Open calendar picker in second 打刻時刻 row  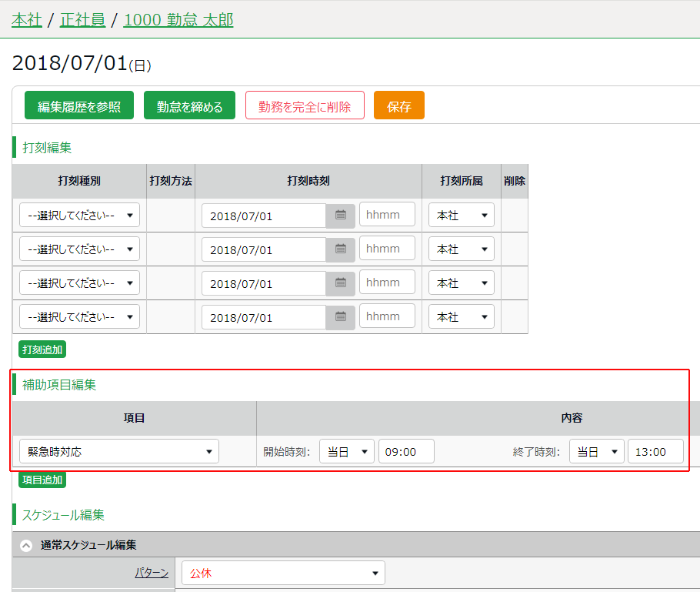coord(340,249)
